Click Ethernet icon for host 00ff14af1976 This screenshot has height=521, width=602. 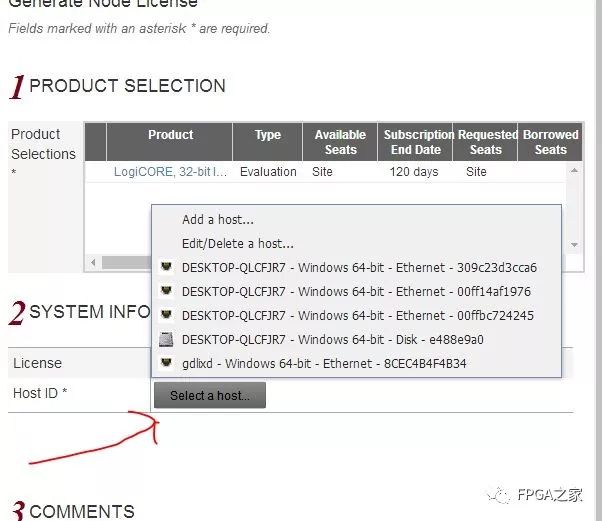tap(166, 291)
